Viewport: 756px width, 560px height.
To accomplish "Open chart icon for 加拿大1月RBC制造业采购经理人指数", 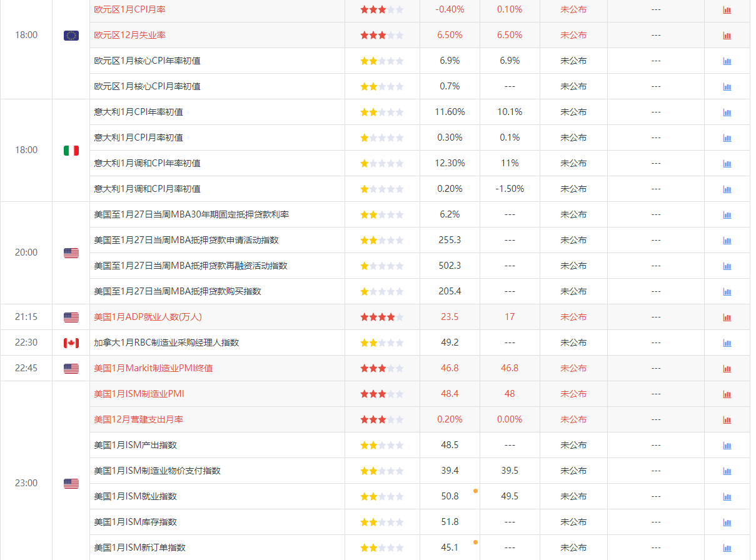I will point(727,343).
